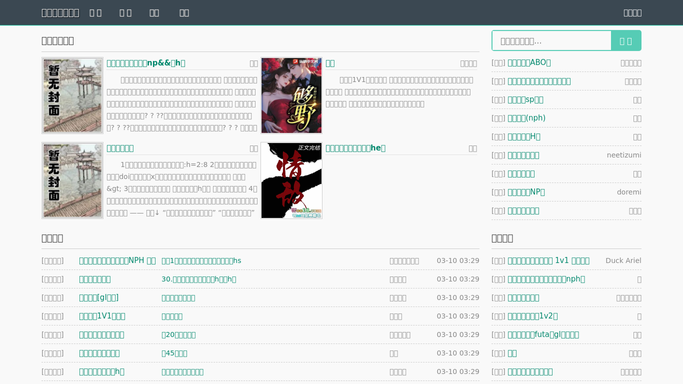The width and height of the screenshot is (683, 384).
Task: Open the 够野 cover showing a couple
Action: point(291,95)
